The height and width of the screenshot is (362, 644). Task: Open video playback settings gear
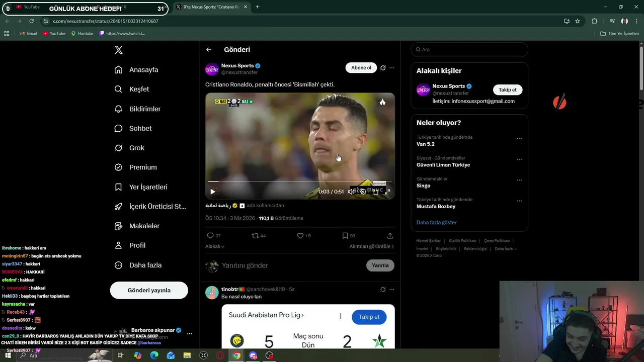[363, 192]
